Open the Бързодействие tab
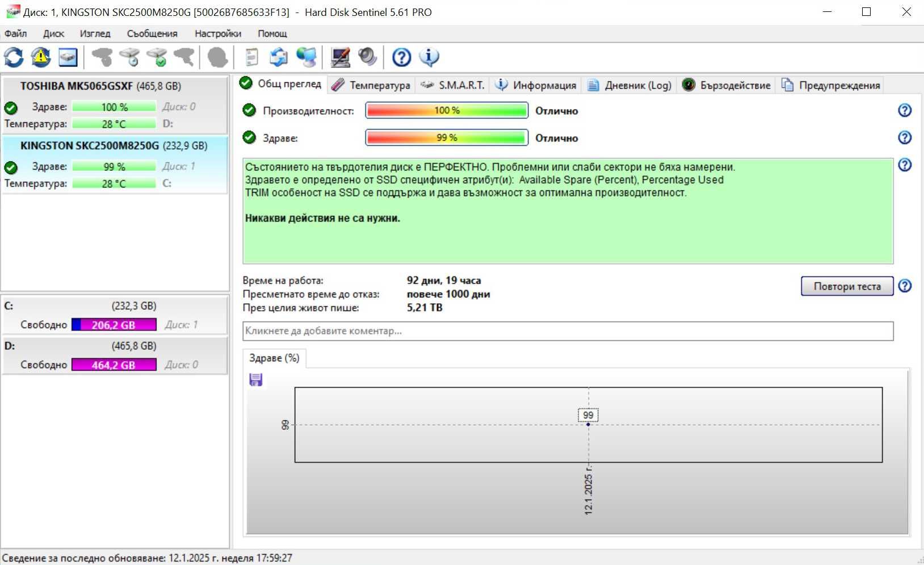The height and width of the screenshot is (565, 924). (727, 85)
